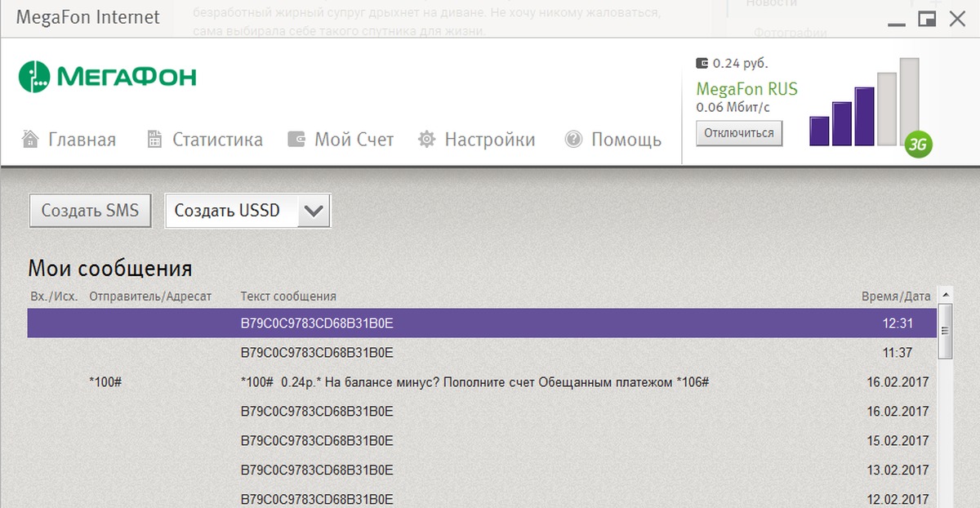This screenshot has width=980, height=508.
Task: Click the green 3G network badge
Action: (x=918, y=145)
